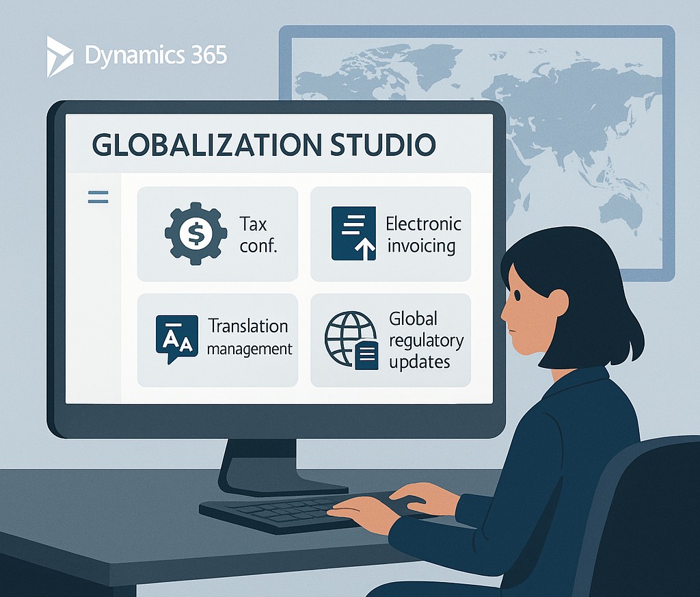Open the 'Global regulatory updates' text label
700x597 pixels.
pyautogui.click(x=426, y=340)
